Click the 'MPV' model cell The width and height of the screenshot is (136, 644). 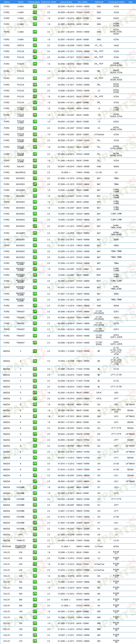coord(21,535)
